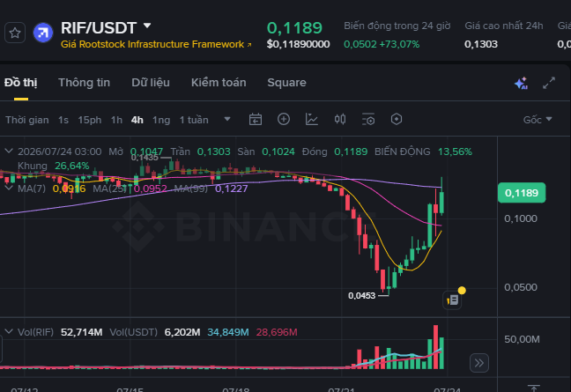Image resolution: width=571 pixels, height=392 pixels.
Task: Collapse the candle OHLC info line chevron
Action: (9, 151)
